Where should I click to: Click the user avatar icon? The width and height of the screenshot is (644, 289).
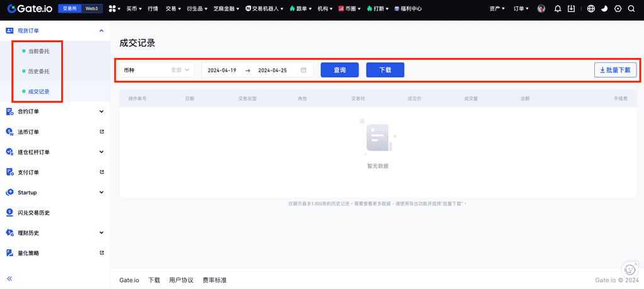click(541, 9)
